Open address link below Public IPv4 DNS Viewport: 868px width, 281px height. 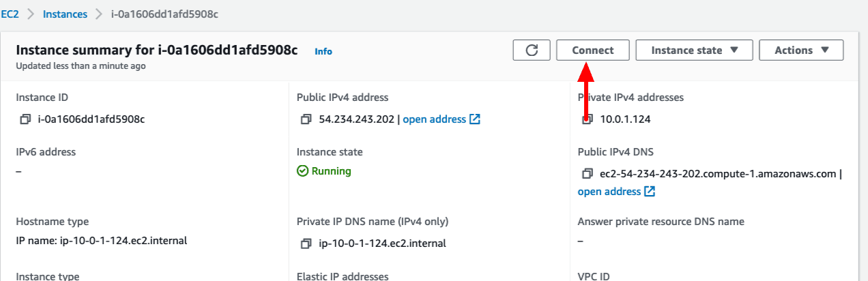(609, 192)
